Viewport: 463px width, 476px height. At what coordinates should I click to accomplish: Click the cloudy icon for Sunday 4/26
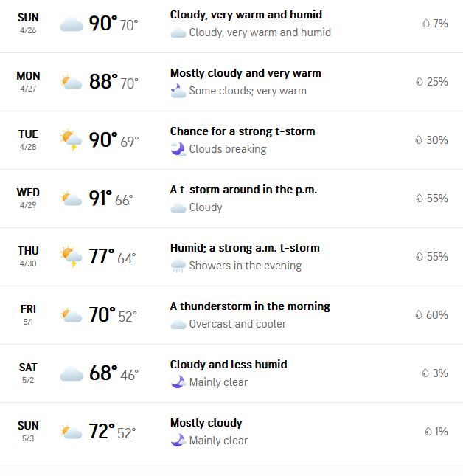(x=71, y=24)
